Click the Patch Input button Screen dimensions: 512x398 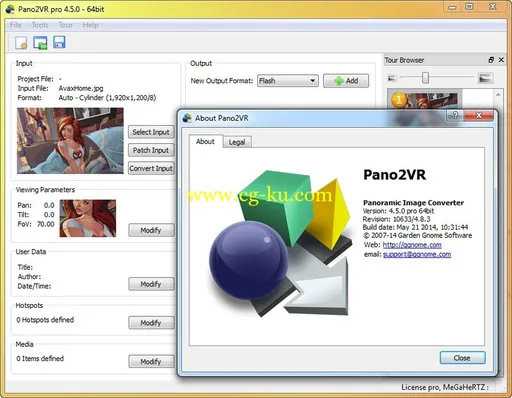pyautogui.click(x=151, y=150)
